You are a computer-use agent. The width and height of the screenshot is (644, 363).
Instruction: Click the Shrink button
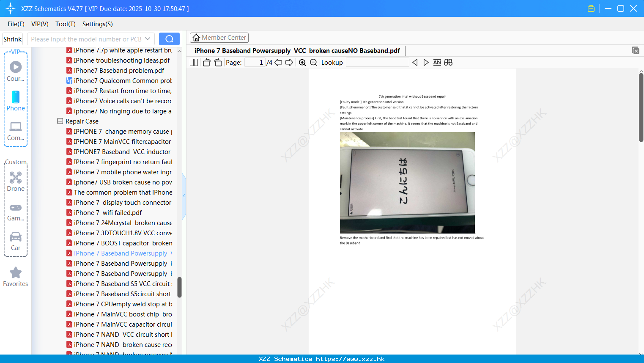click(x=13, y=39)
